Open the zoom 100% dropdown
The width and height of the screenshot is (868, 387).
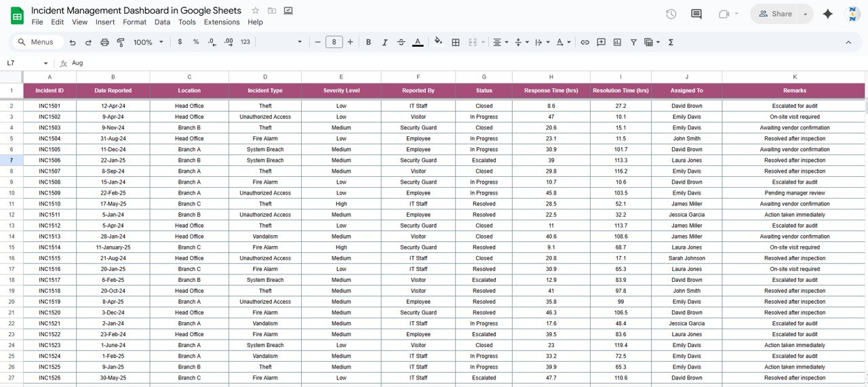(x=149, y=42)
